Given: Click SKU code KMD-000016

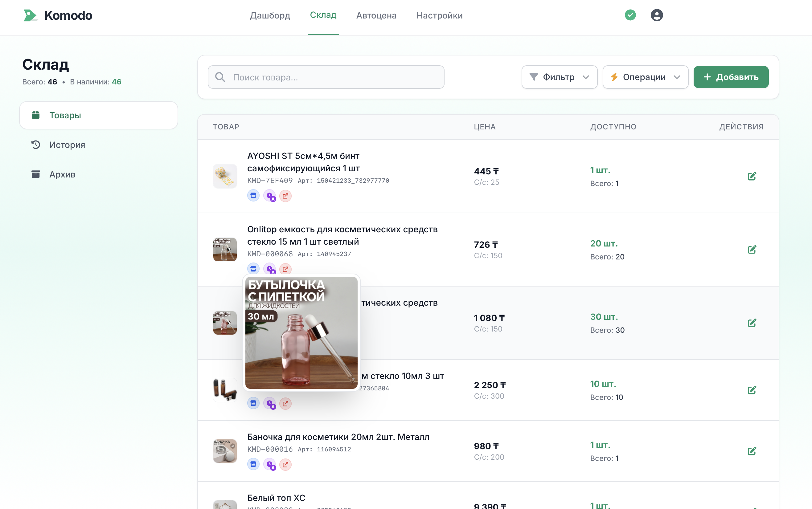Looking at the screenshot, I should [270, 449].
